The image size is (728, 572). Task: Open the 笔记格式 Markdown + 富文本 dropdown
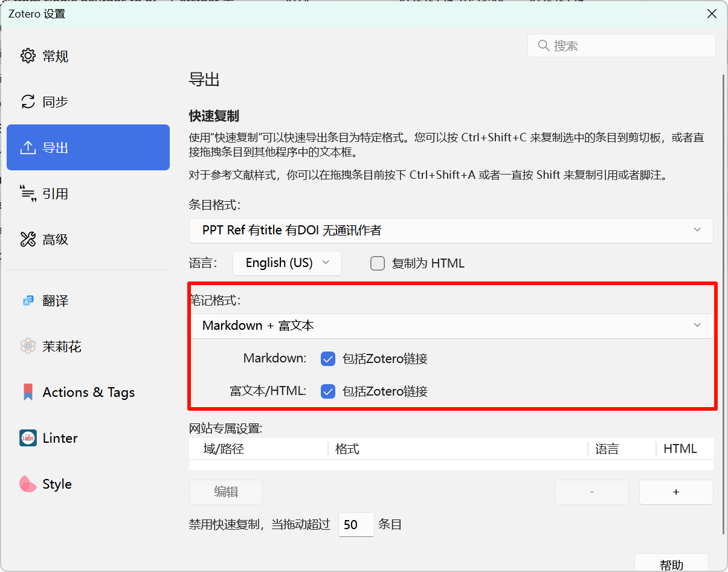[451, 326]
